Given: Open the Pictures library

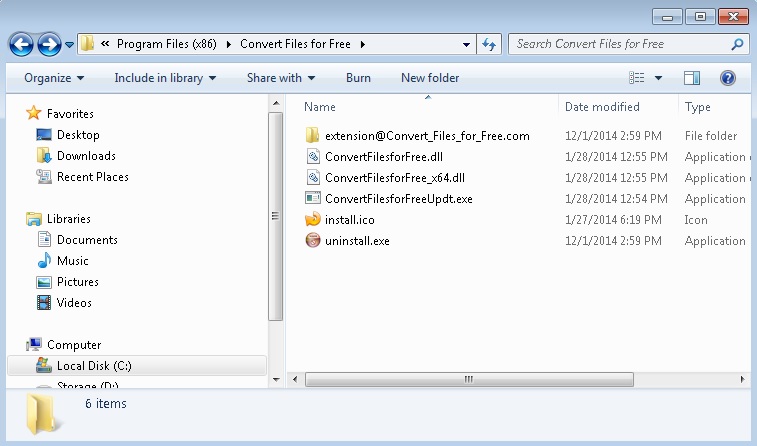Looking at the screenshot, I should pyautogui.click(x=78, y=282).
